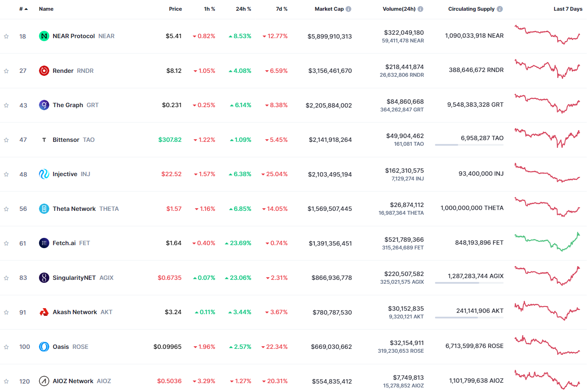Open the Bittensor TAO page
This screenshot has height=390, width=588.
tap(74, 140)
